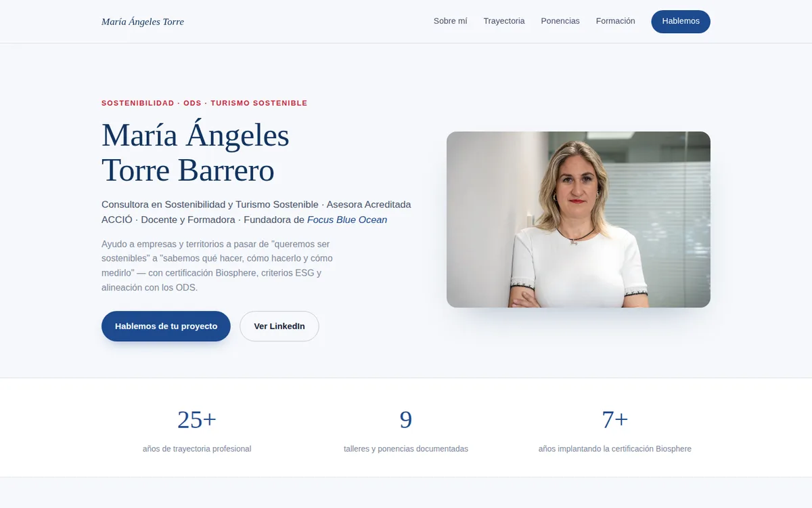Click the Focus Blue Ocean italic text

(347, 220)
